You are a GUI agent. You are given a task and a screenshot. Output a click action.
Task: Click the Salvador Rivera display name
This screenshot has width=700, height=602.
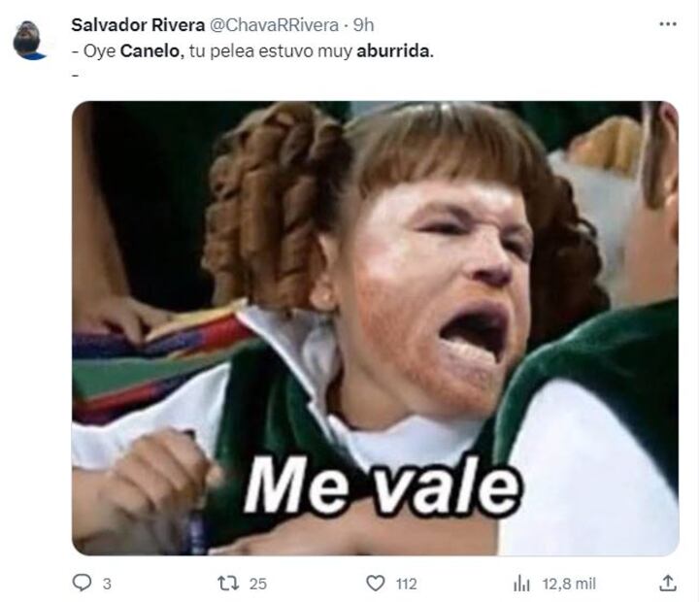click(138, 25)
